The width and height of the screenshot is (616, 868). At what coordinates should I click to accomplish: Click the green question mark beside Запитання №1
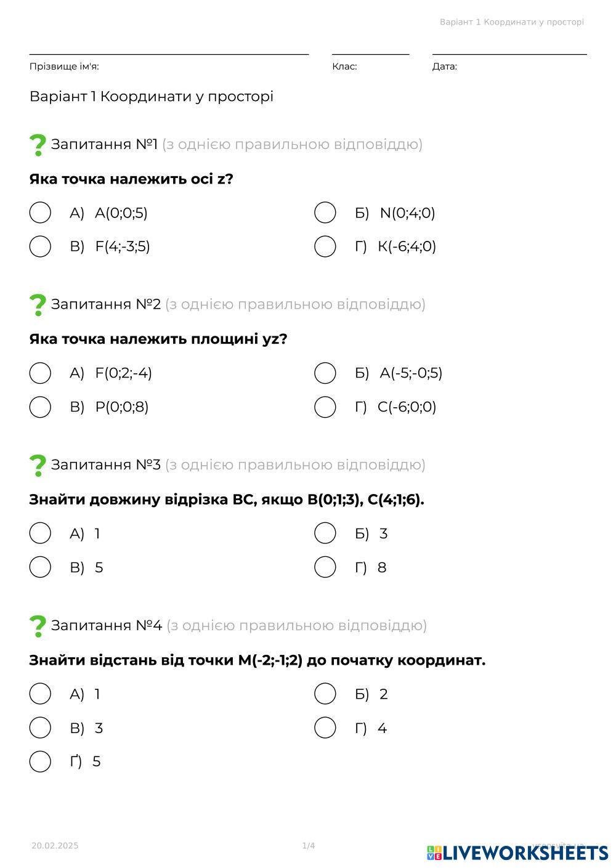tap(38, 145)
